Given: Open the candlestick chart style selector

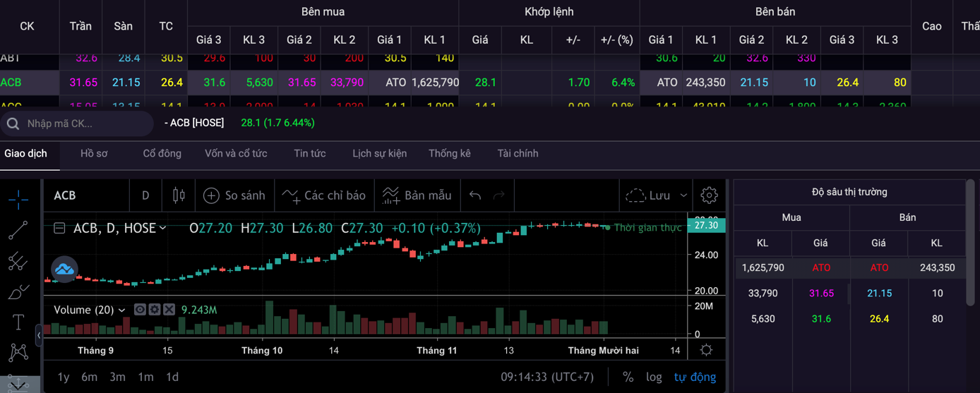Looking at the screenshot, I should (x=179, y=195).
